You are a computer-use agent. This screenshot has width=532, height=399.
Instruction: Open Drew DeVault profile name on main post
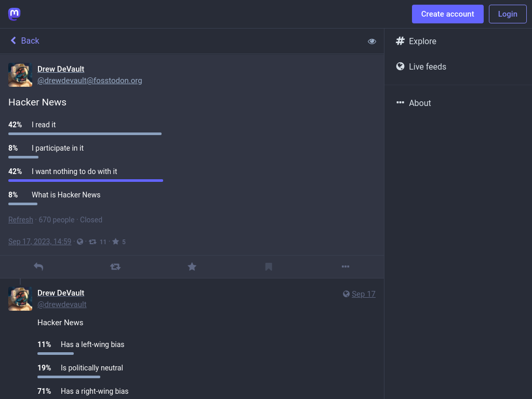61,69
